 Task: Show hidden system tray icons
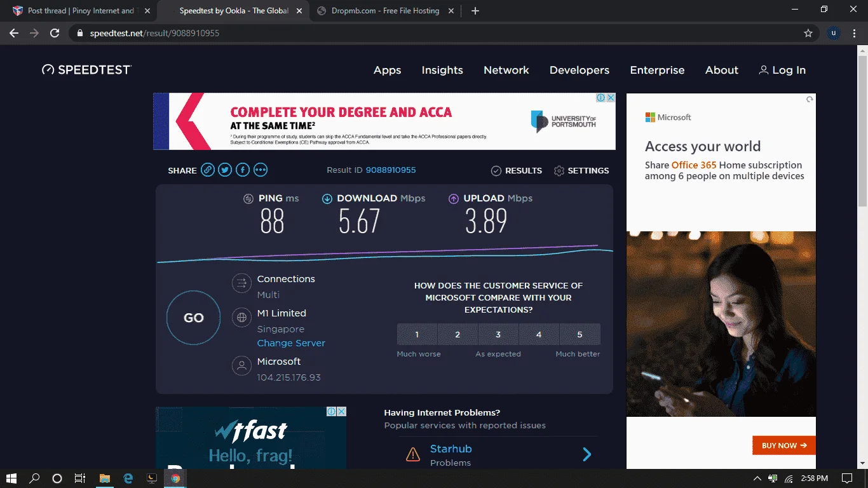tap(757, 478)
